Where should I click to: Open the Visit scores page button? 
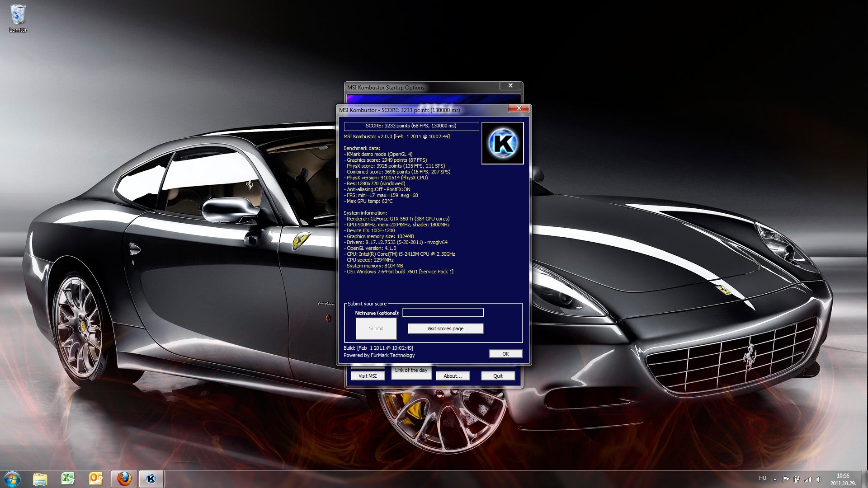(x=445, y=328)
